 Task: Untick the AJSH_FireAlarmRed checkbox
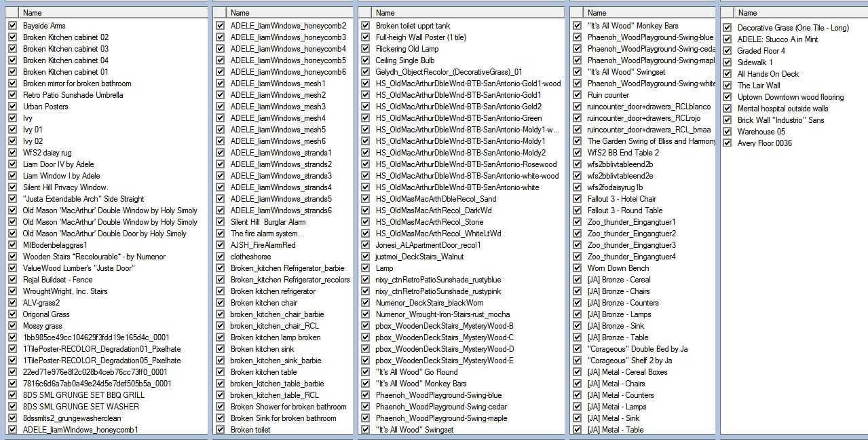[221, 245]
